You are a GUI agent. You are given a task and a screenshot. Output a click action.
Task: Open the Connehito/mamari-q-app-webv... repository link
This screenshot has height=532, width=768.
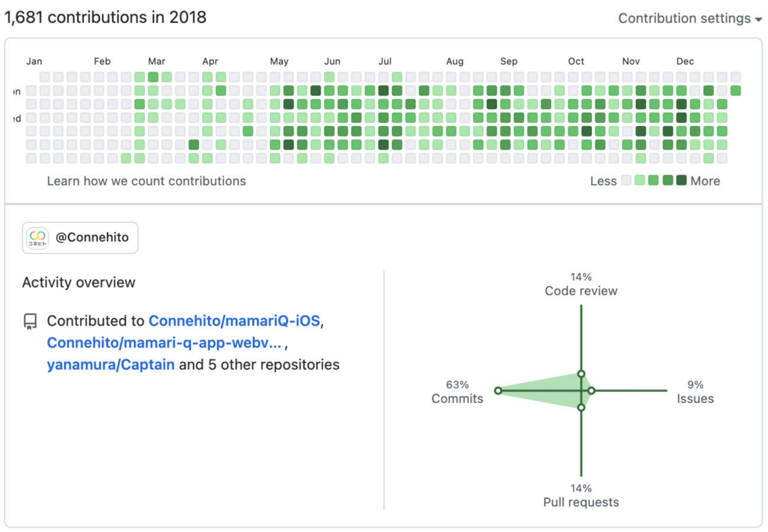164,343
